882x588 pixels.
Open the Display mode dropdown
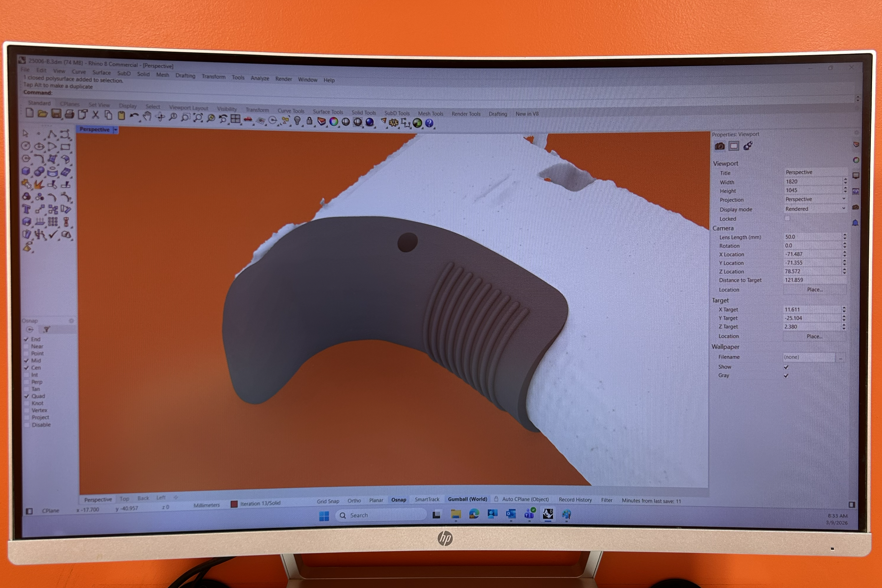click(843, 209)
